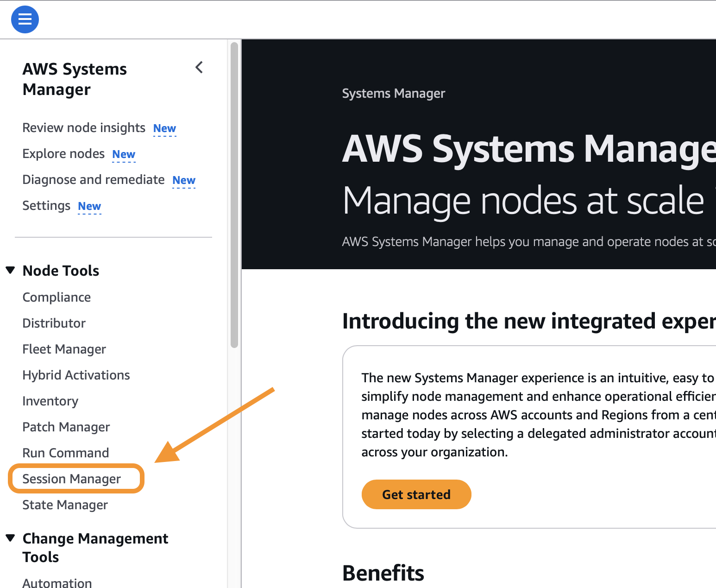Open Distributor under Node Tools

click(54, 323)
